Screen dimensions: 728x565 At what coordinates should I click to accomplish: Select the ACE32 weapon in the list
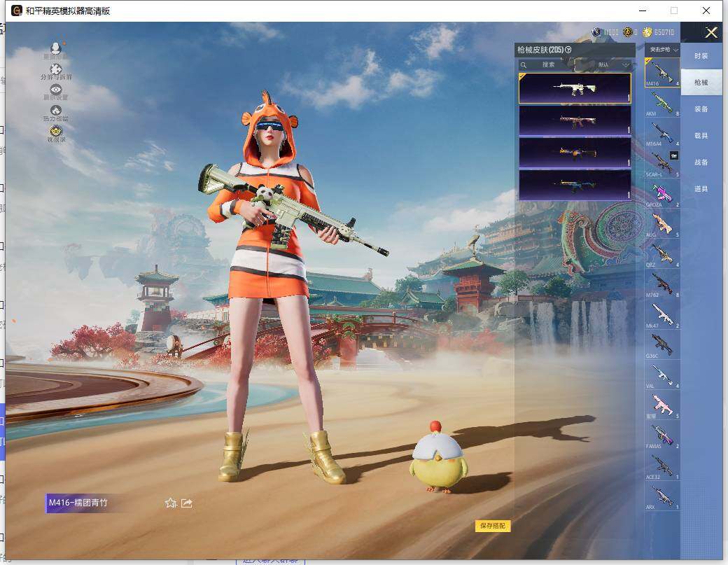[x=662, y=466]
